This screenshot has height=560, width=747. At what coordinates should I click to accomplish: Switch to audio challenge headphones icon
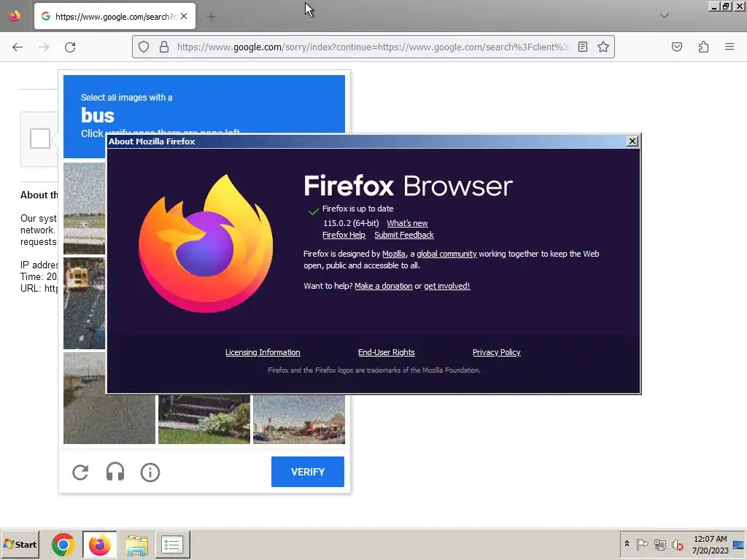point(115,472)
